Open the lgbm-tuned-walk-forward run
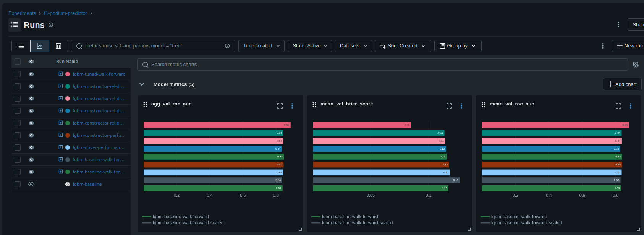 pyautogui.click(x=99, y=74)
